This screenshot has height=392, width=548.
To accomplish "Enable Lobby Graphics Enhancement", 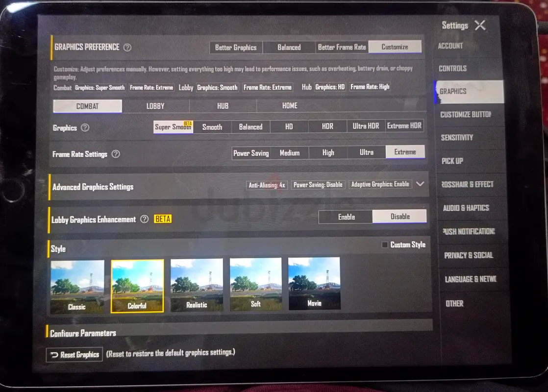I will click(x=346, y=217).
